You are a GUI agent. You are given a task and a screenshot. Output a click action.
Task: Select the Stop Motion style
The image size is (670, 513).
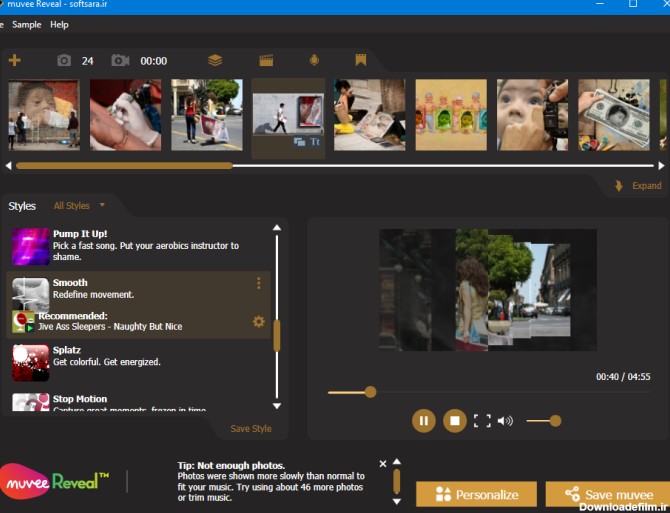click(x=139, y=402)
